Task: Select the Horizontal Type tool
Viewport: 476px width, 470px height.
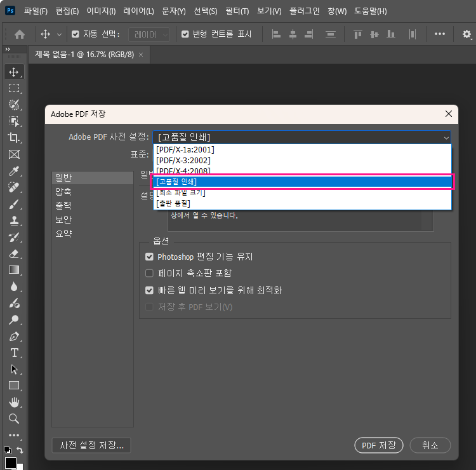Action: (x=14, y=352)
